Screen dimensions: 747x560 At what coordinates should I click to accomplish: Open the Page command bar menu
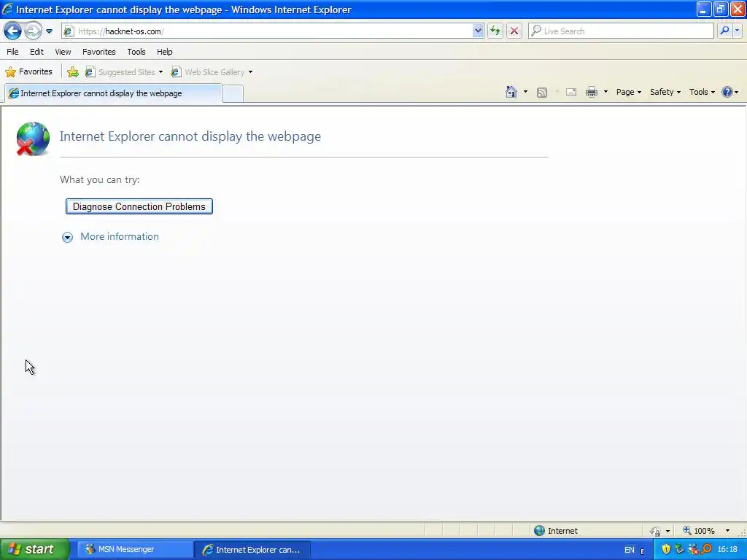[x=629, y=92]
